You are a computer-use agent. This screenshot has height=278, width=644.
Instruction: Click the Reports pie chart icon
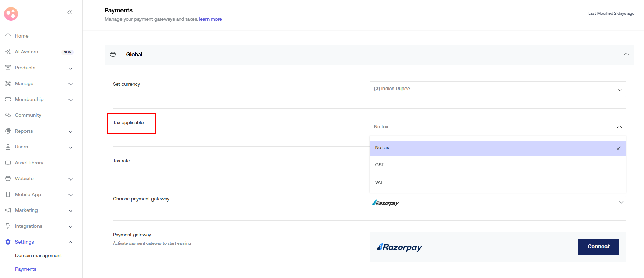[x=8, y=131]
